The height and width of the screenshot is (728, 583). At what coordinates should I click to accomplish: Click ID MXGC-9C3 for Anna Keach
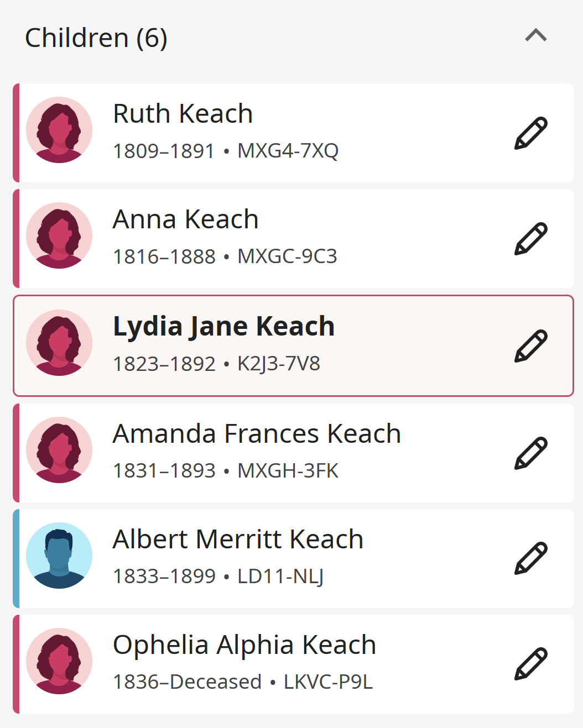point(287,256)
